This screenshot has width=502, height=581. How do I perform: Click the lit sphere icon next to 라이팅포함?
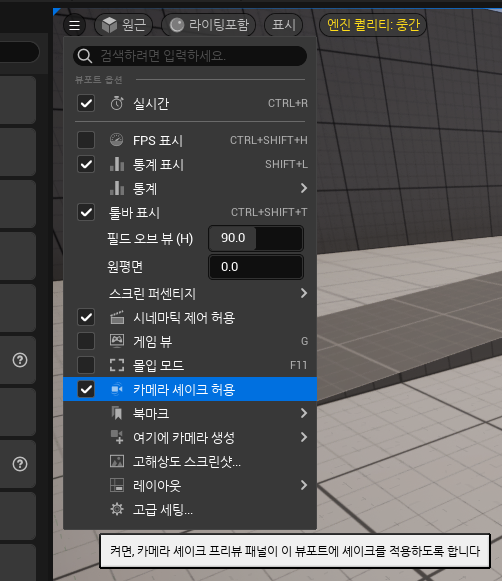click(177, 25)
